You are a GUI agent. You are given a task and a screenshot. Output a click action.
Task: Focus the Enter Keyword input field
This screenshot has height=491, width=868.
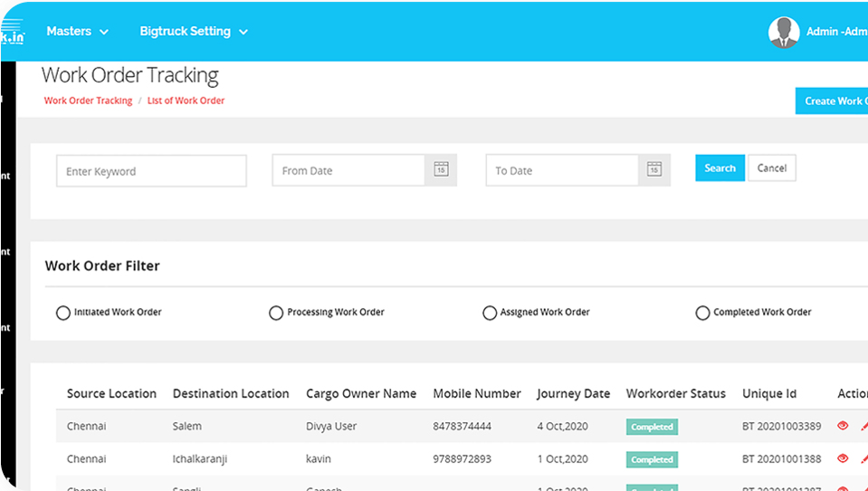pyautogui.click(x=151, y=171)
